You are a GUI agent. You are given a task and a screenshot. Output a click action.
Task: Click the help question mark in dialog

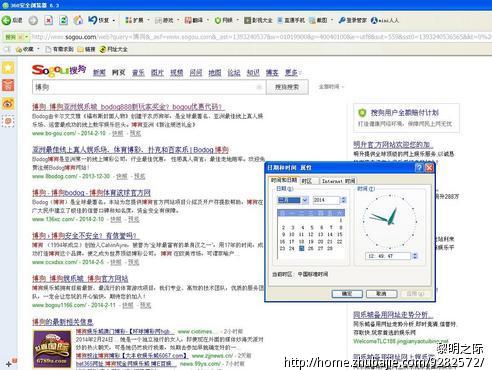[x=419, y=168]
